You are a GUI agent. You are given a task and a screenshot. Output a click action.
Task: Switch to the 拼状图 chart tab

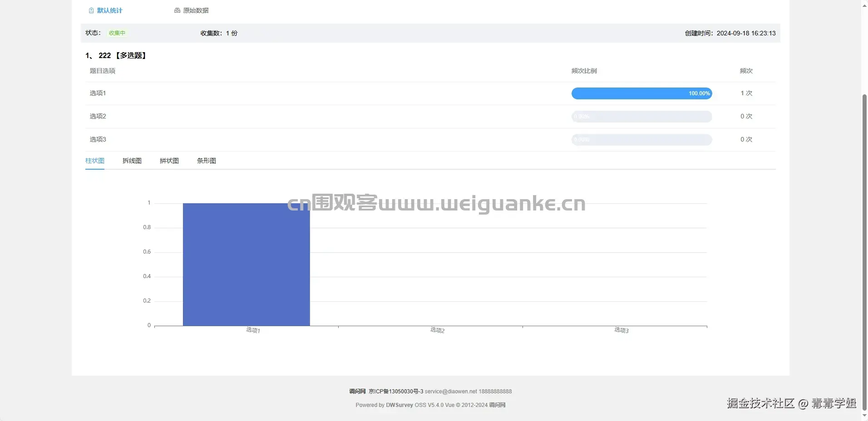tap(169, 161)
